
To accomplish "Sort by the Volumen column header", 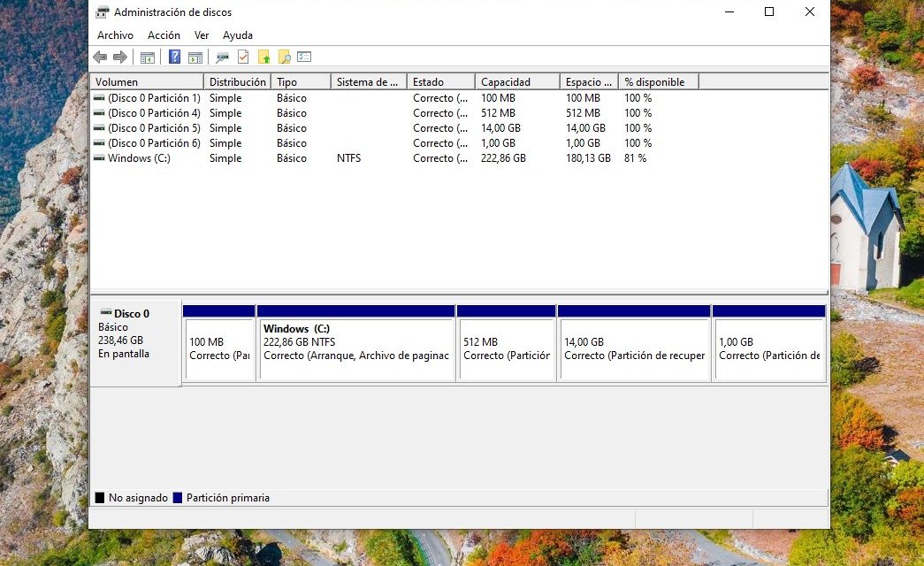I will 146,82.
